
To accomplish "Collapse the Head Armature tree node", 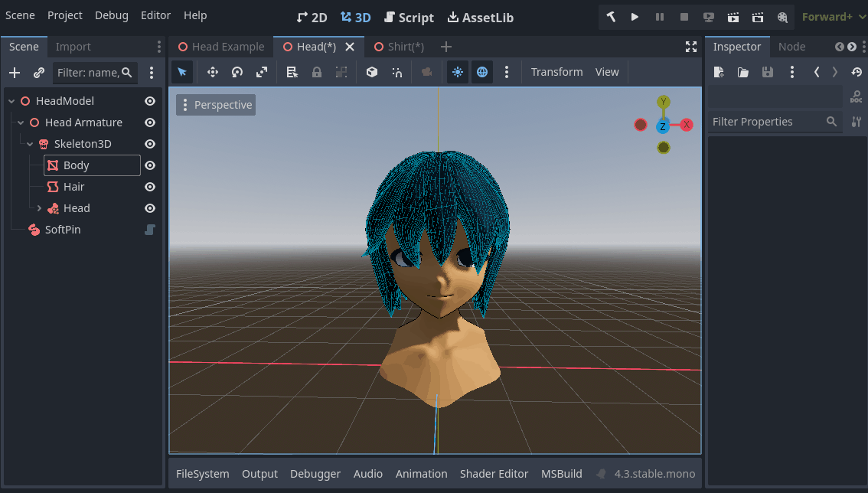I will [21, 122].
